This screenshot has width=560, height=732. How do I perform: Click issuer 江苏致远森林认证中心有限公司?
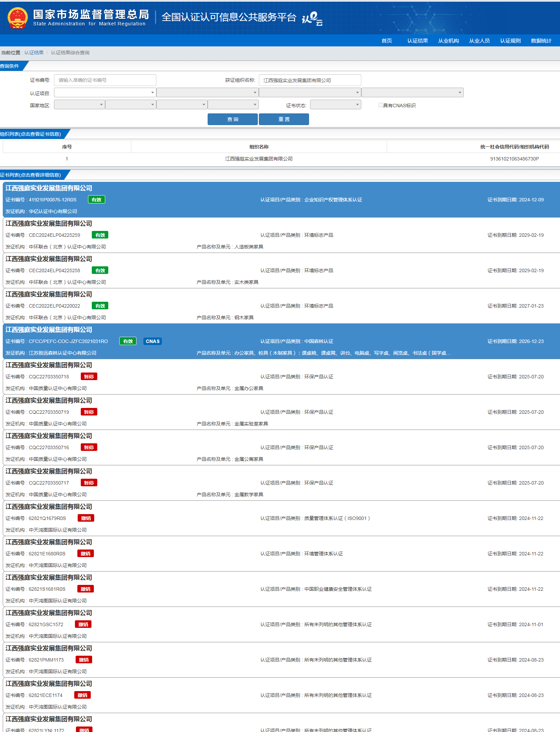click(x=63, y=353)
